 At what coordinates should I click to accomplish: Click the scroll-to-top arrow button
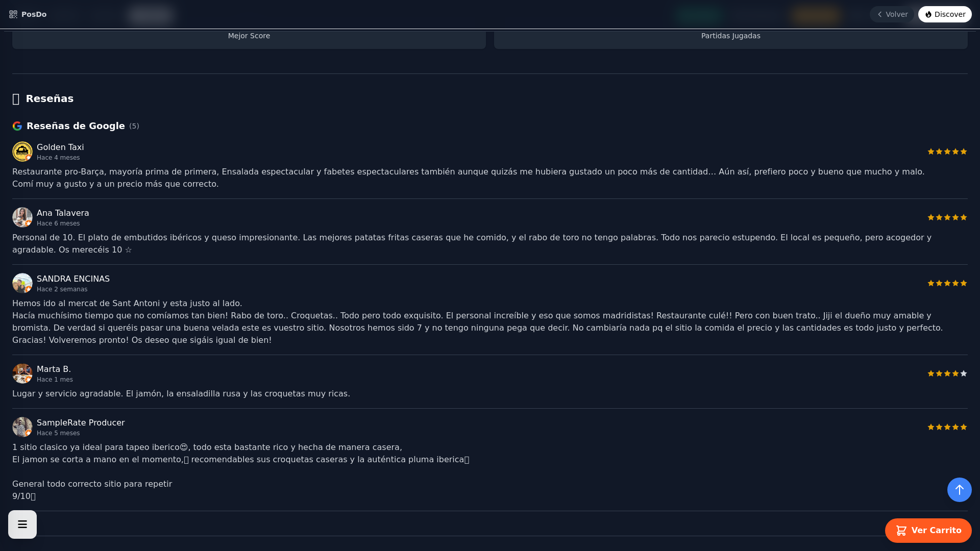pos(960,490)
